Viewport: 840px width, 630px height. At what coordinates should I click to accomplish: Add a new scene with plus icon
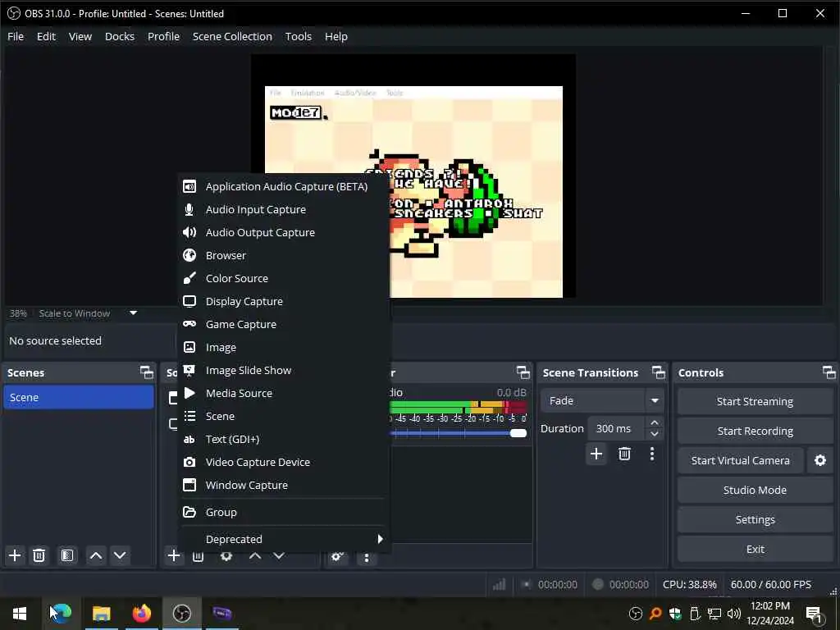point(15,555)
